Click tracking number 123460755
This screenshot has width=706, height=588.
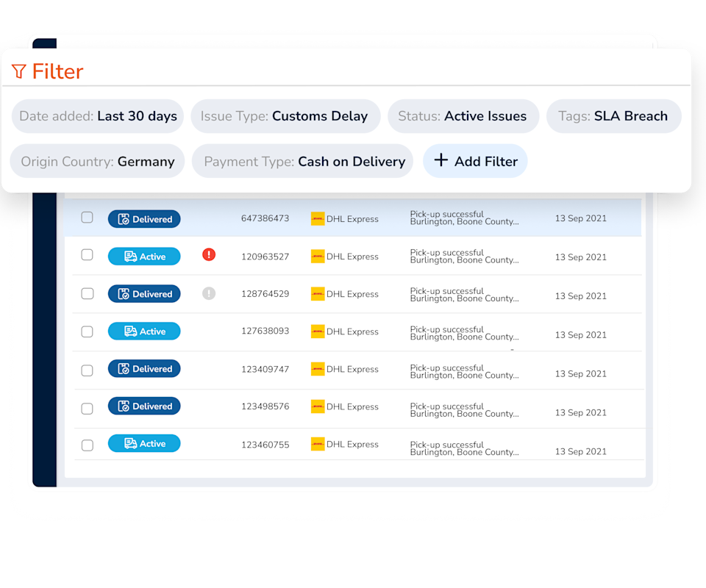point(265,445)
